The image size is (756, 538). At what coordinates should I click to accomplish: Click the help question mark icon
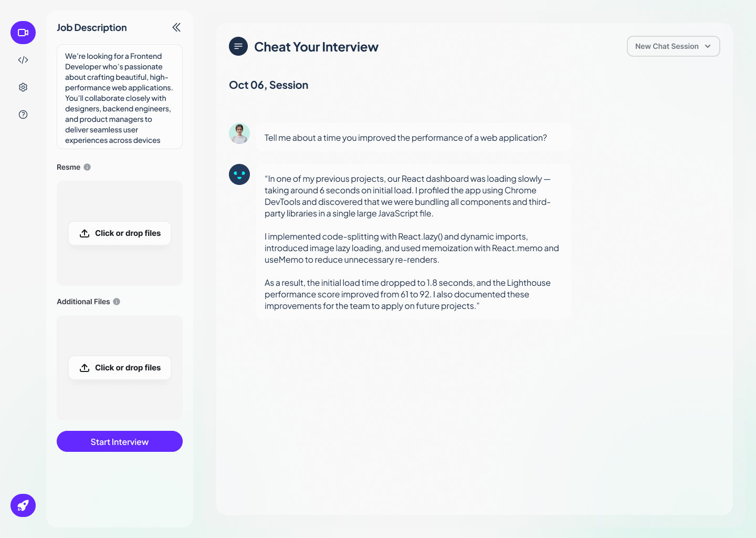point(23,115)
